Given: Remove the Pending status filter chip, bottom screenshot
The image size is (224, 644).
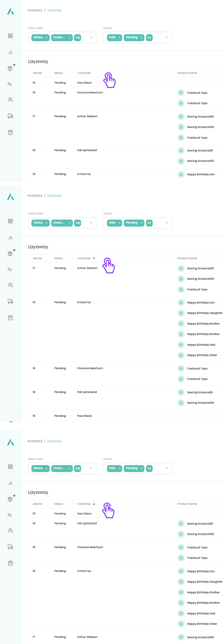Looking at the screenshot, I should coord(142,468).
